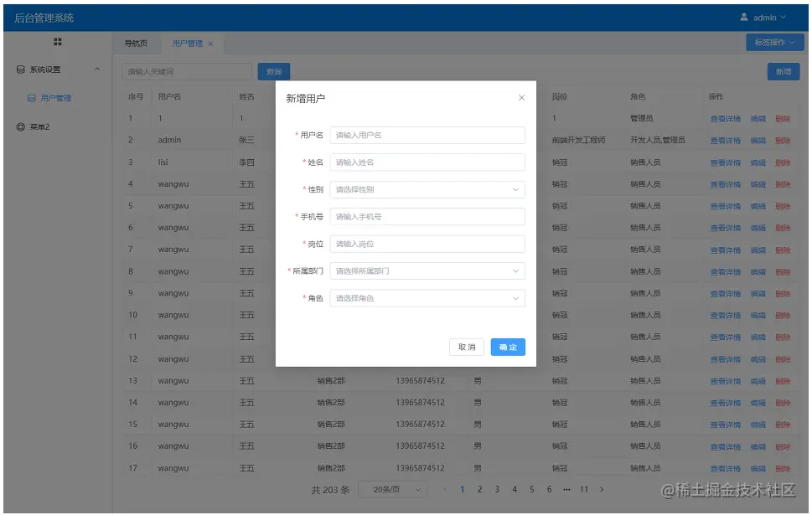812x515 pixels.
Task: Open the admin account dropdown
Action: [764, 17]
